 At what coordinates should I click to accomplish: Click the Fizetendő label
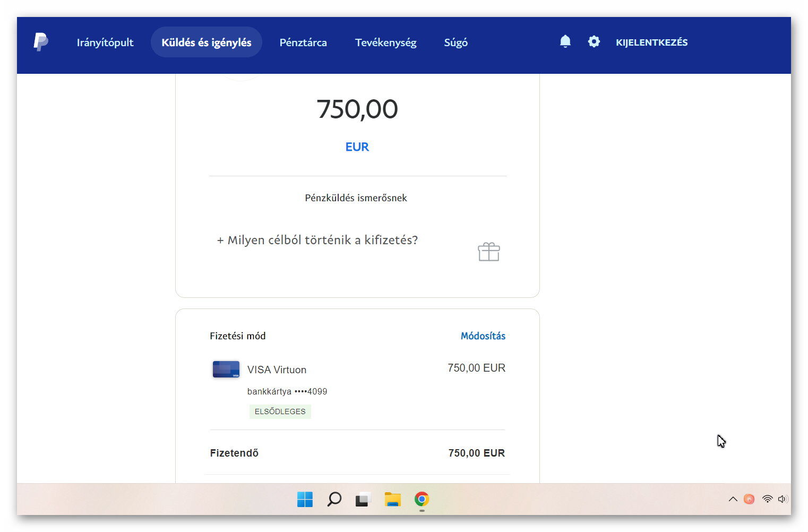tap(234, 453)
